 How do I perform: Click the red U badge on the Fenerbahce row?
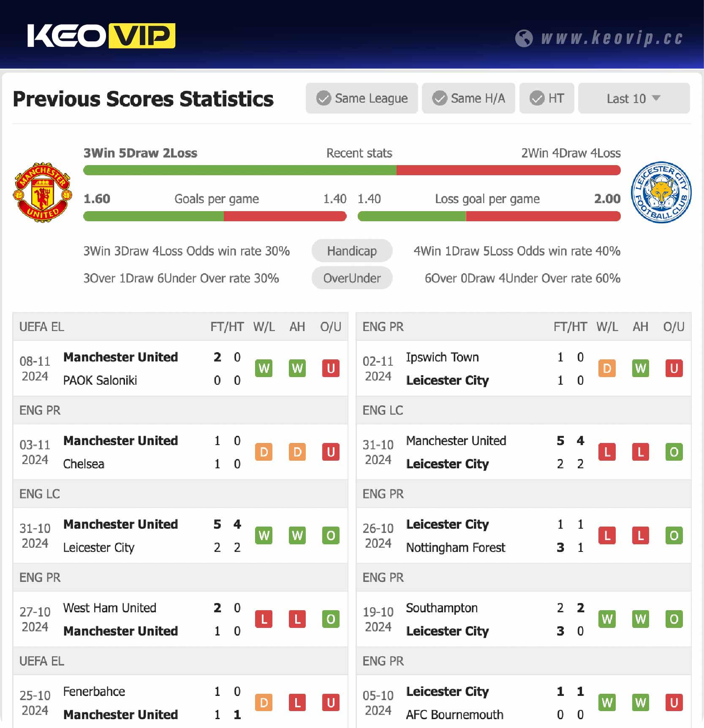331,703
